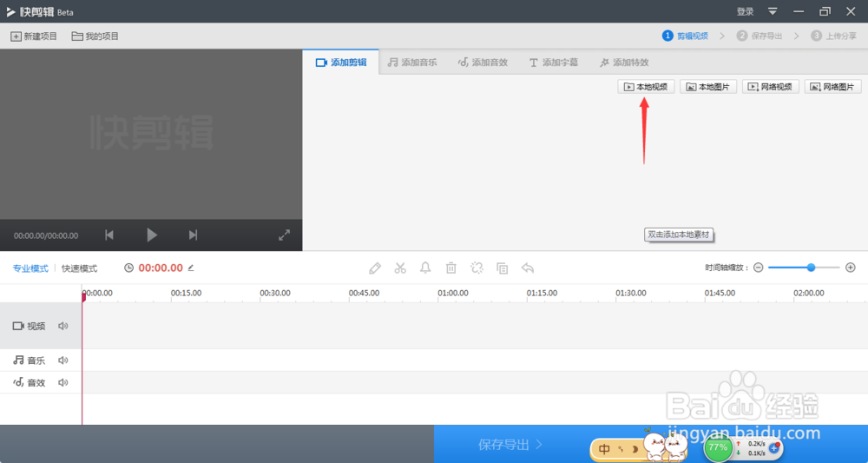
Task: Select the scissors cut tool
Action: (400, 268)
